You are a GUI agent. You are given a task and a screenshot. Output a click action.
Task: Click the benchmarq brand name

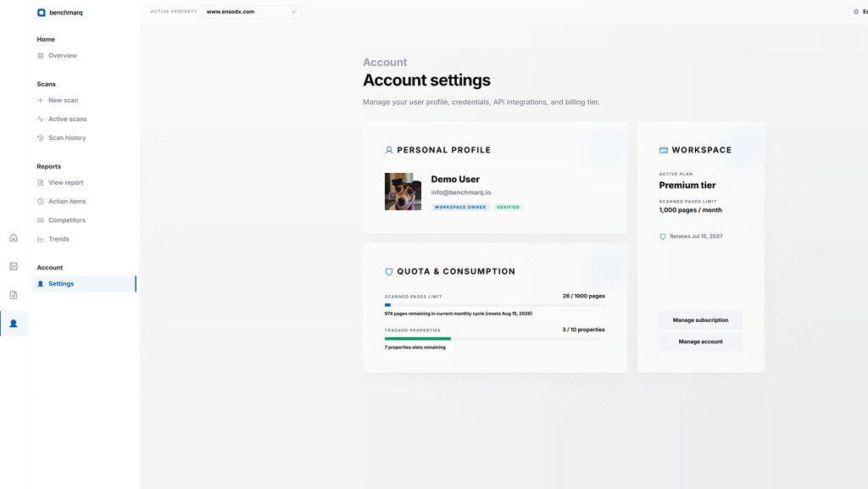[66, 12]
